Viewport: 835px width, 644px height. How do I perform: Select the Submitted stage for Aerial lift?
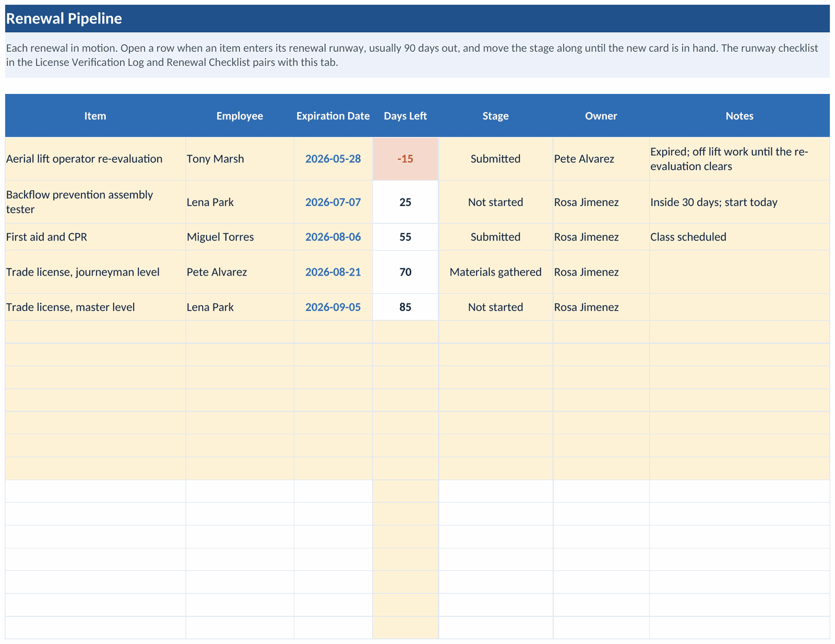496,159
